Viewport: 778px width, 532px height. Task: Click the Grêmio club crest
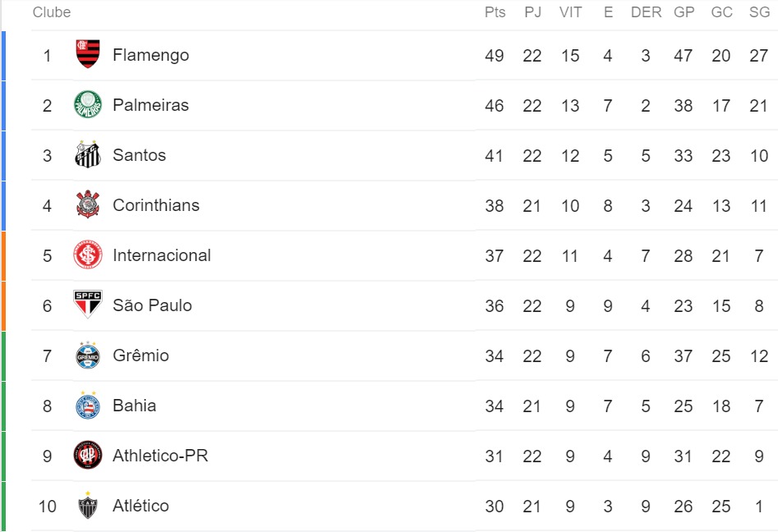point(88,355)
